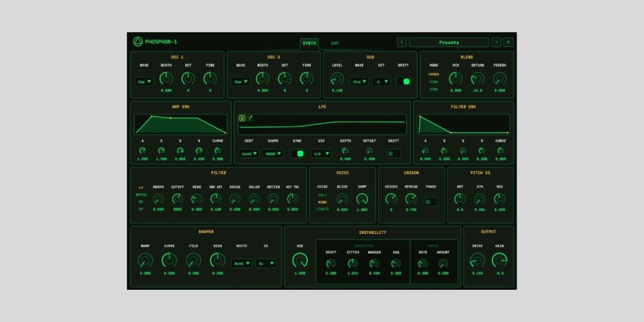Screen dimensions: 644x322
Task: Open the OSC 1 WAVE dropdown
Action: 144,82
